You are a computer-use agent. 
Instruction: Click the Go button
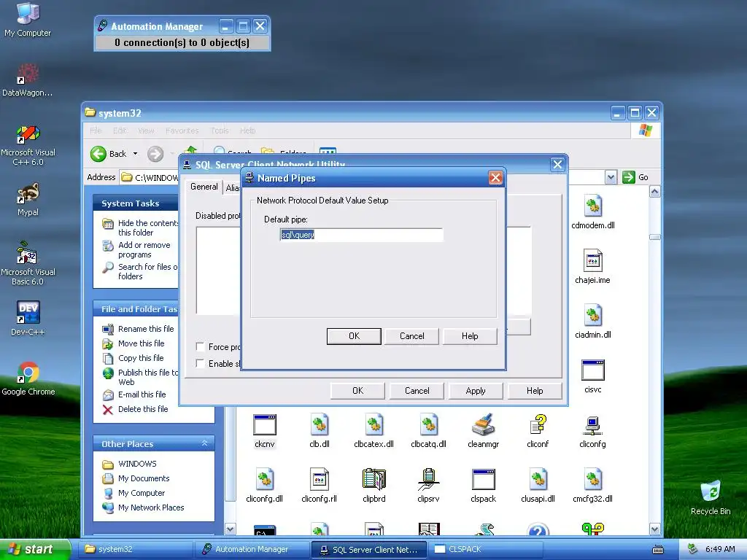point(635,177)
